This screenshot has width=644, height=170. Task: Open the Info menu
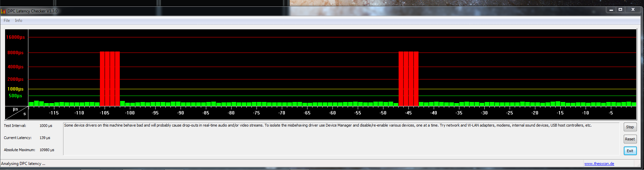[19, 21]
